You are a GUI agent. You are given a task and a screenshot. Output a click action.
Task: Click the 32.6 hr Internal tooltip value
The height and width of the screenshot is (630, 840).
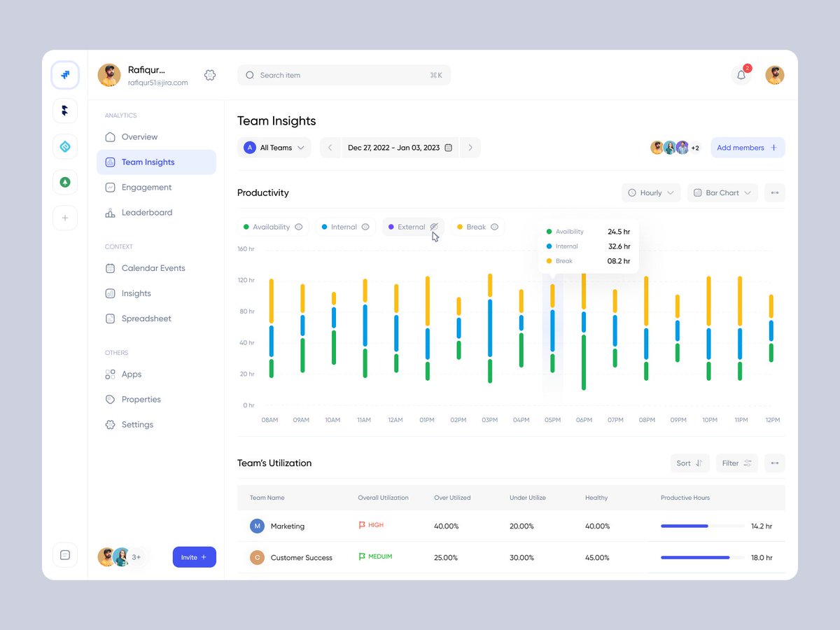pos(619,246)
